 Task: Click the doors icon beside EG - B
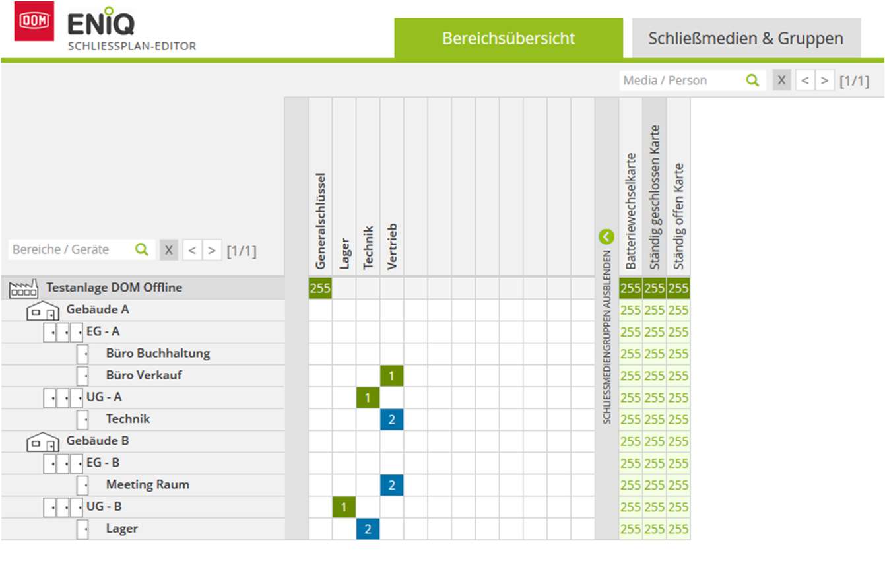(63, 463)
